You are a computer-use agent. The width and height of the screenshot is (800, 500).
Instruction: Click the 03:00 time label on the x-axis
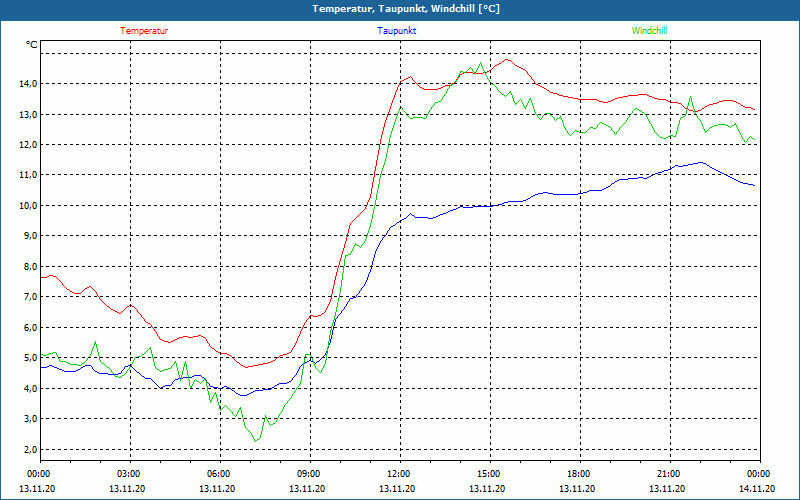point(131,473)
